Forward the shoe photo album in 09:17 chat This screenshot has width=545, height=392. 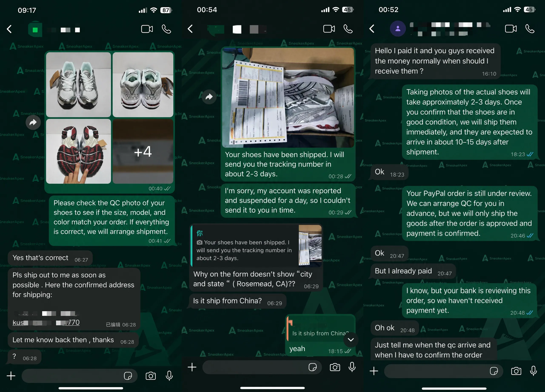point(33,123)
